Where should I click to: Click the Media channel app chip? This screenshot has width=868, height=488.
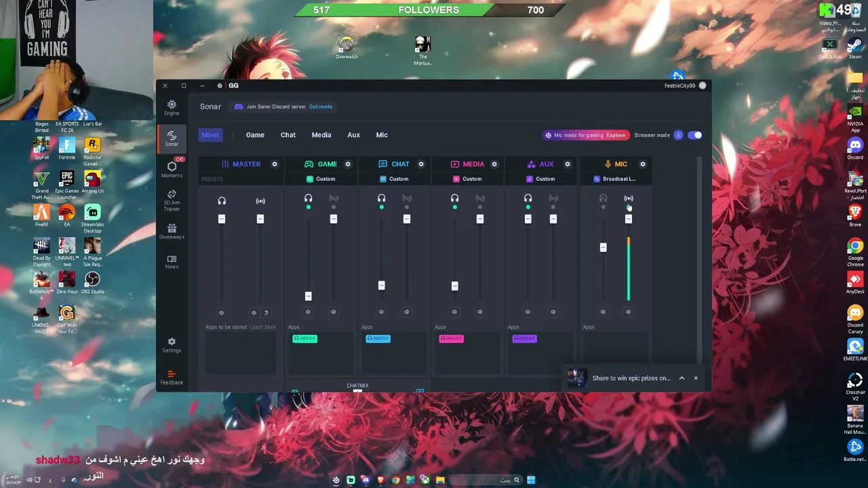tap(451, 338)
